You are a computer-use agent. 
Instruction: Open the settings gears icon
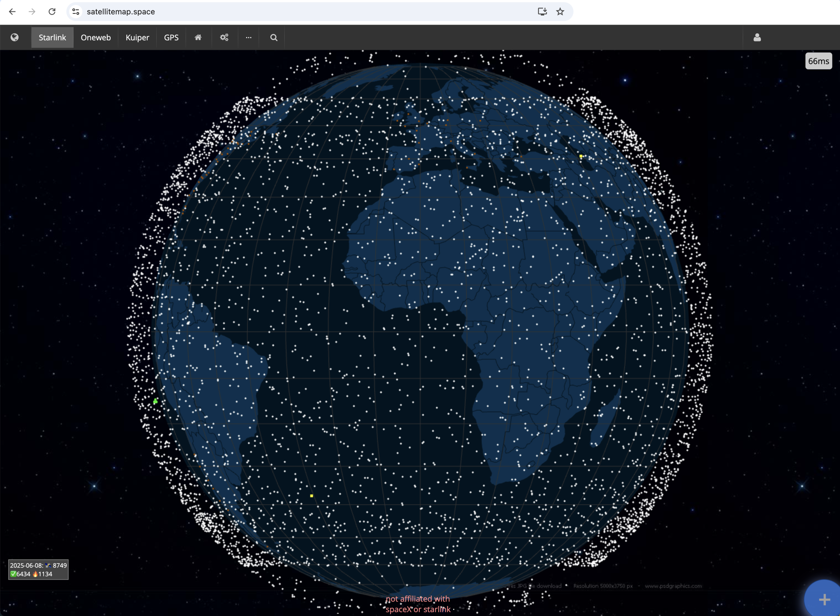point(224,37)
